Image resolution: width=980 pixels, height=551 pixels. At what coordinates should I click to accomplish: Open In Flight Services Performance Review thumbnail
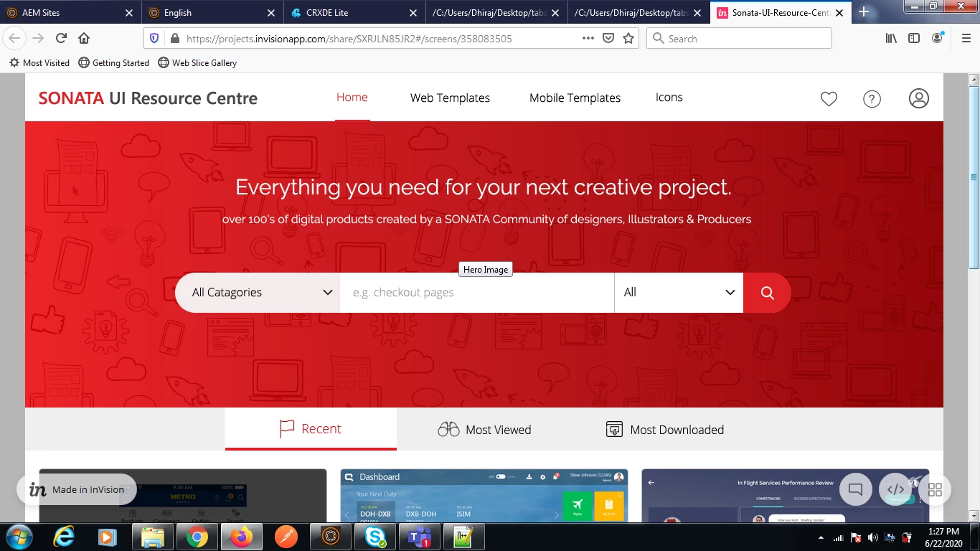[x=786, y=496]
